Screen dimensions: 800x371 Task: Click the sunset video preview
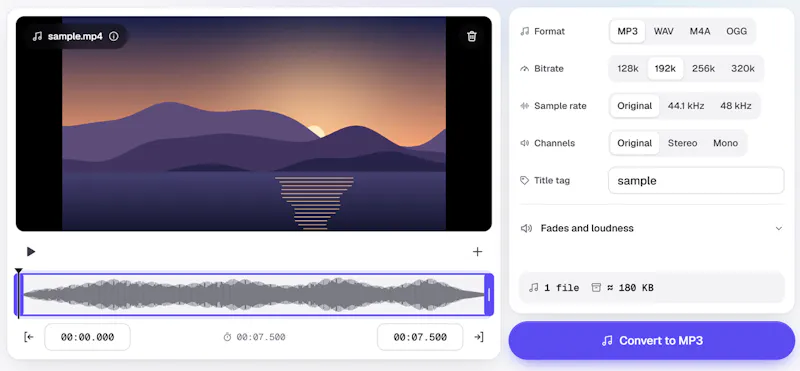(254, 123)
